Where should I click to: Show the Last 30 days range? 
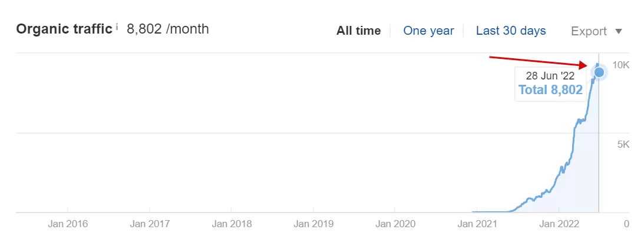511,31
